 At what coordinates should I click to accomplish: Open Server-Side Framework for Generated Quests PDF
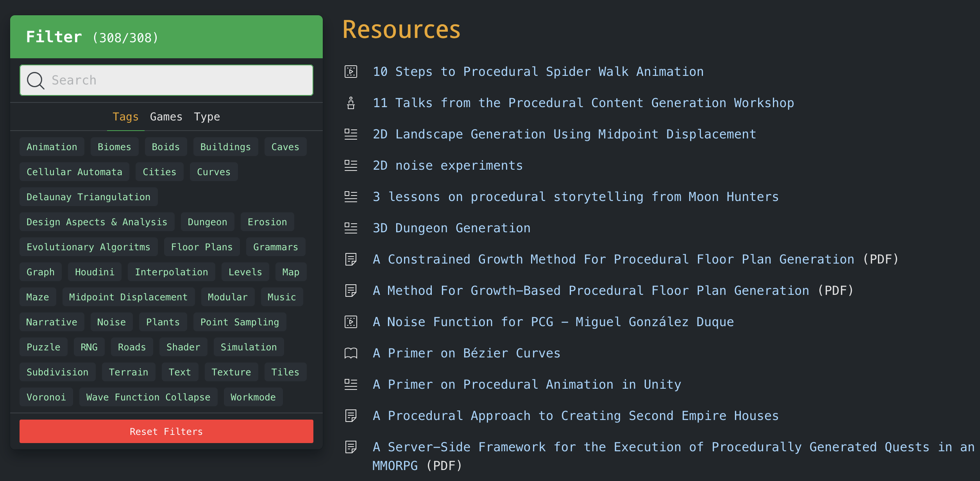674,456
